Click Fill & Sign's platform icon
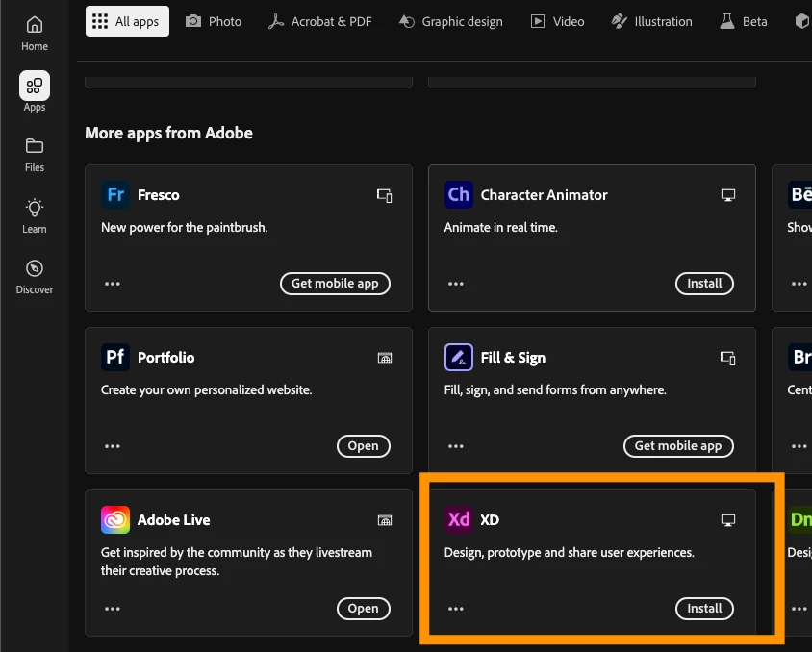The height and width of the screenshot is (652, 812). [727, 358]
